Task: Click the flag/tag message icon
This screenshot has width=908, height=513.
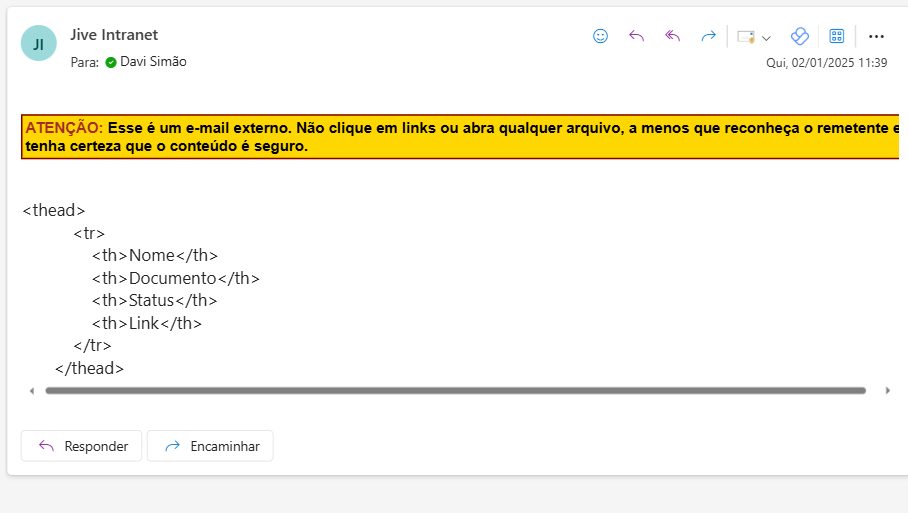Action: [746, 37]
